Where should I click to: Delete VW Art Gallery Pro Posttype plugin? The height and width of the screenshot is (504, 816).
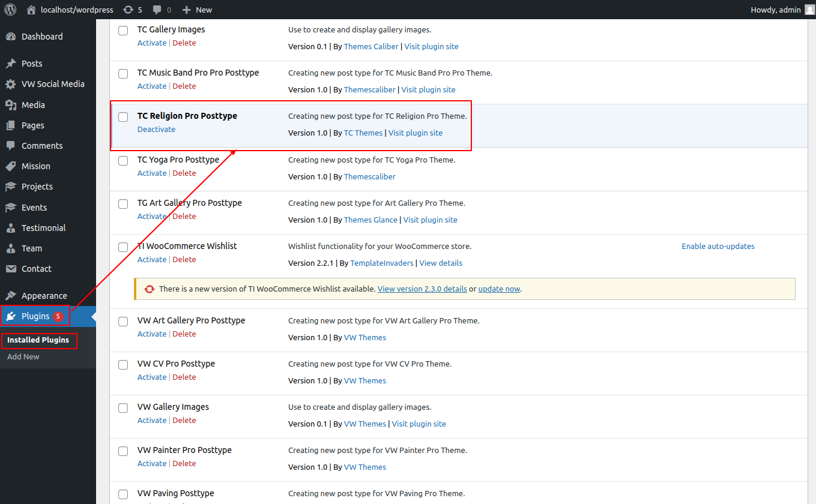tap(184, 334)
